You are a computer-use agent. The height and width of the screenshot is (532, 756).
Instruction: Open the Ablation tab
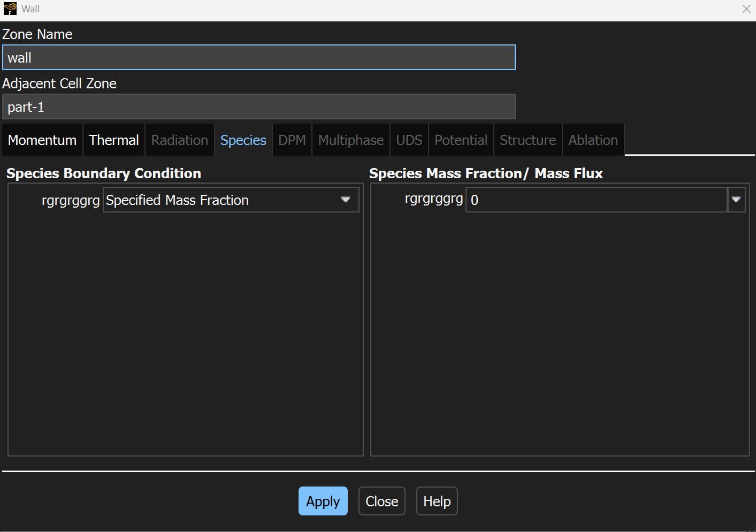point(593,140)
